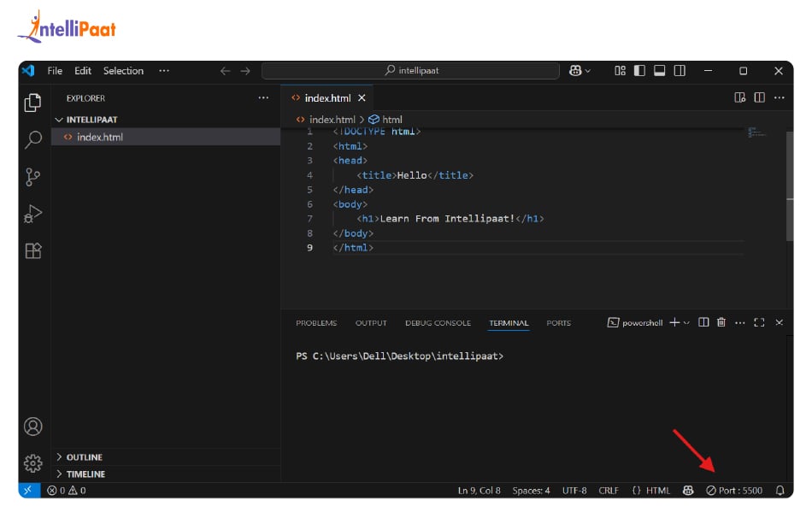
Task: Open the Search view in activity bar
Action: point(33,139)
